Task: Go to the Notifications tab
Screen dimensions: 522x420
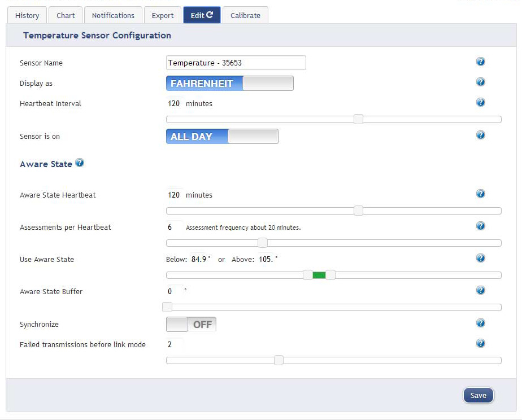Action: point(113,15)
